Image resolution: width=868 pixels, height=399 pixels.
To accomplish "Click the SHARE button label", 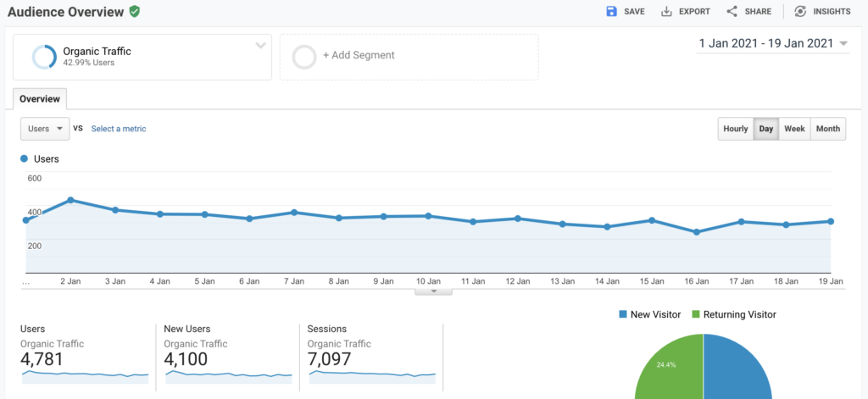I will 758,12.
